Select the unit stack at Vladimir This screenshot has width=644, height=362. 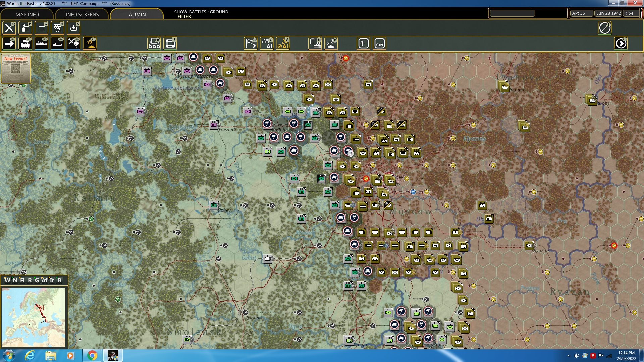click(504, 86)
